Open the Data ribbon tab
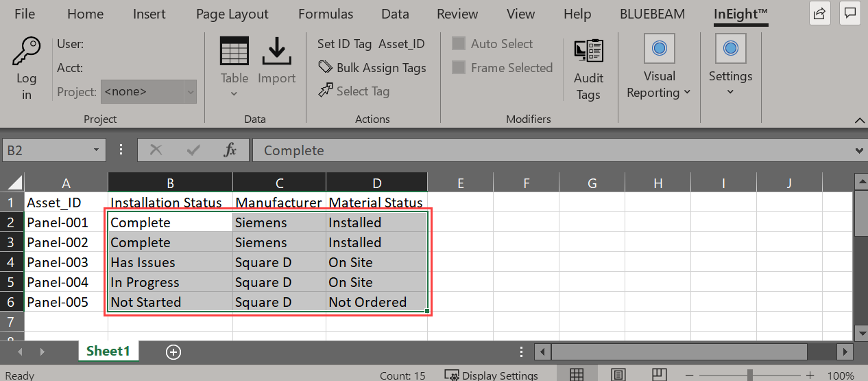The height and width of the screenshot is (381, 868). click(x=395, y=14)
